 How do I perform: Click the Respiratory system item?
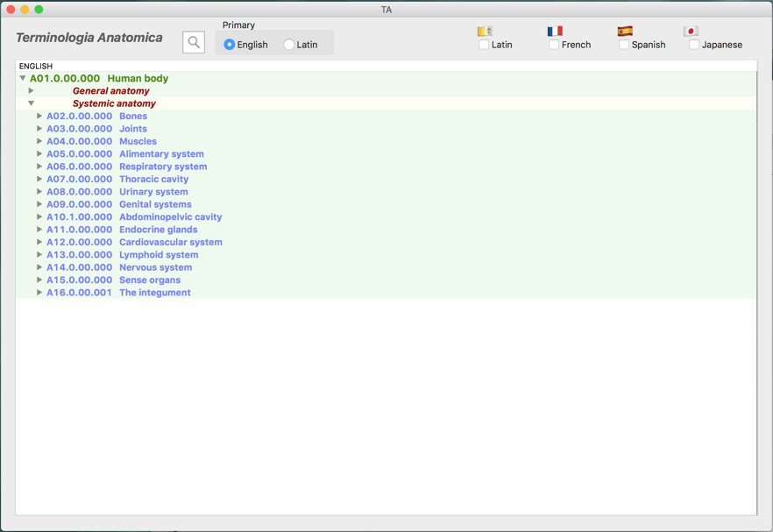[x=163, y=167]
